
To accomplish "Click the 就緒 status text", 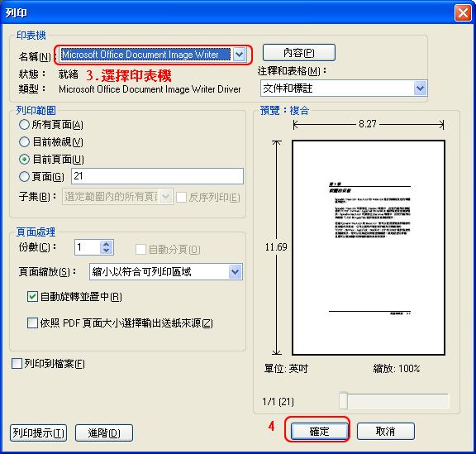I will (x=69, y=74).
